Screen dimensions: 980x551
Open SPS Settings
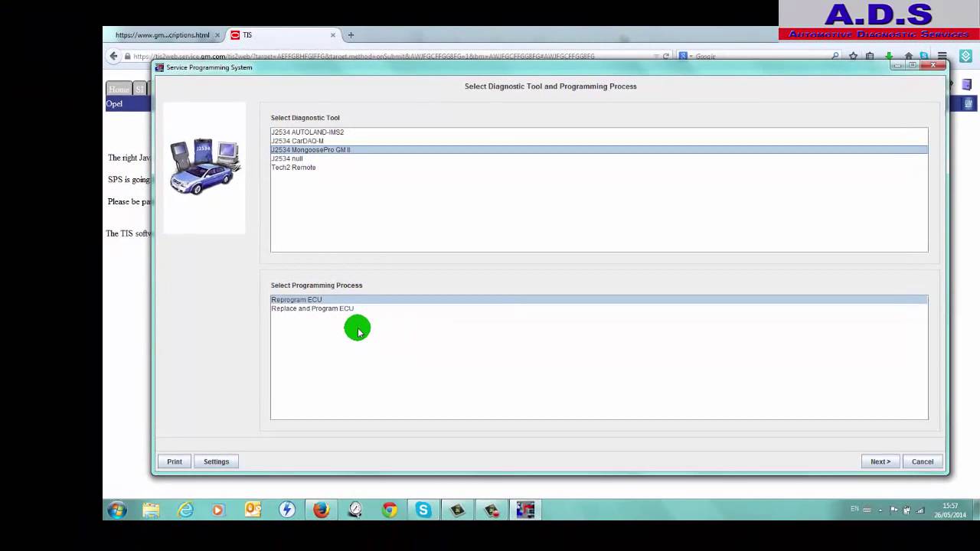click(x=216, y=461)
